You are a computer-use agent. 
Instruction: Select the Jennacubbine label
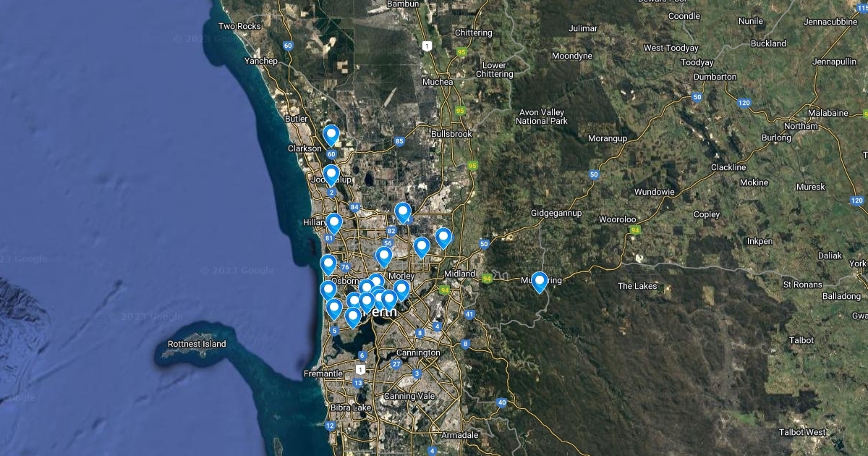tap(830, 22)
